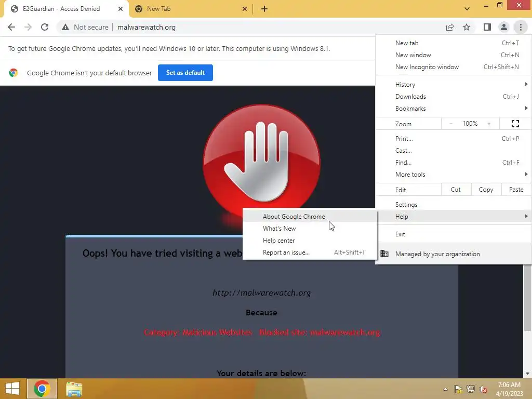Bookmark this page with the star icon
The width and height of the screenshot is (532, 399).
point(467,27)
